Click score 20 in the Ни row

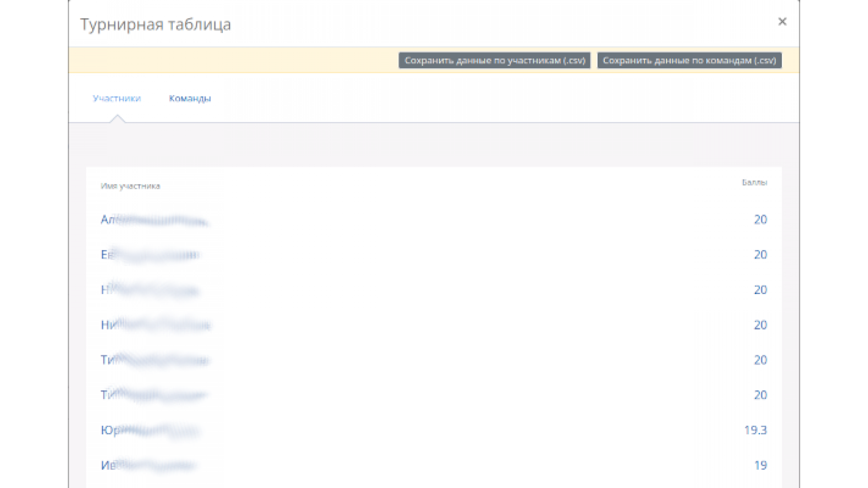point(760,325)
